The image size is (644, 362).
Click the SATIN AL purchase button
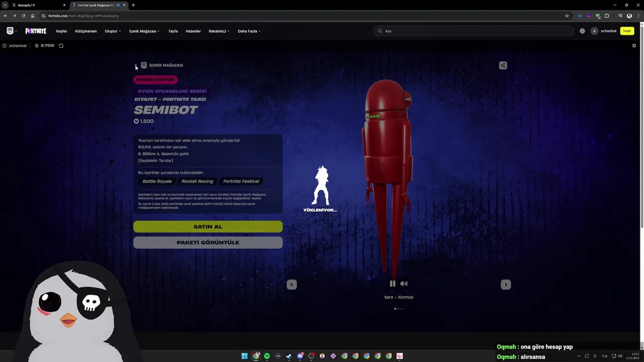coord(208,227)
